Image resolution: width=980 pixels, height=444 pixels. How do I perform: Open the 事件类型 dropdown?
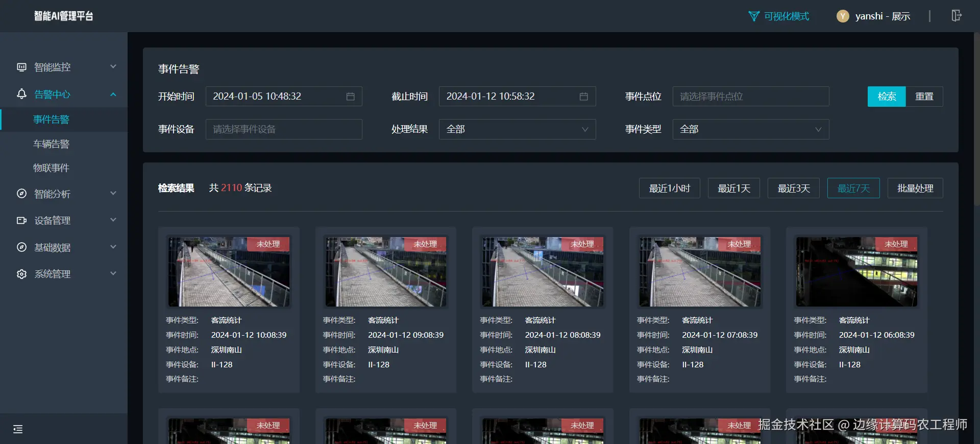coord(751,129)
